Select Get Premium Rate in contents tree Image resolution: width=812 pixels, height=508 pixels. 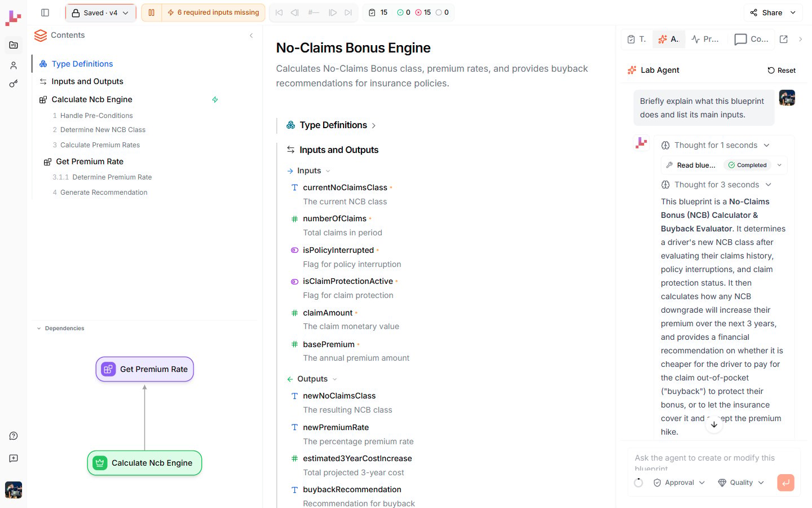click(x=90, y=161)
